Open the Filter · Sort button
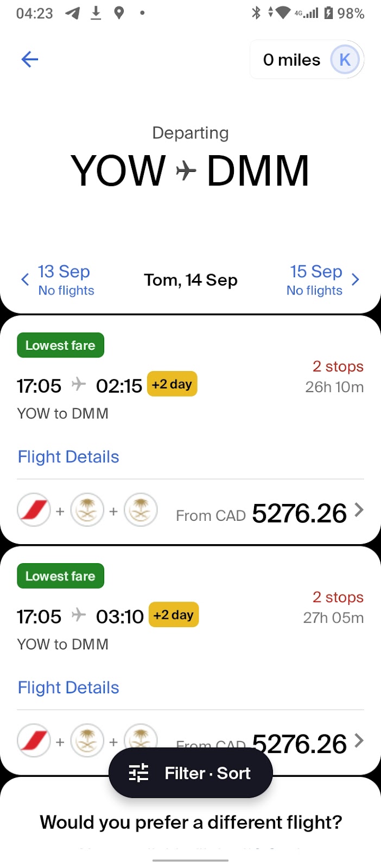The height and width of the screenshot is (868, 381). (190, 773)
